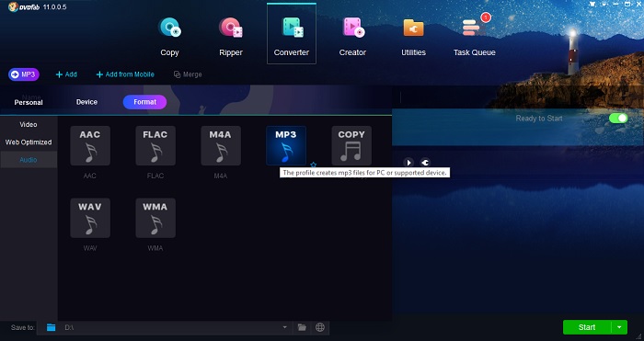
Task: Open the skin shirt icon in title bar
Action: pyautogui.click(x=592, y=4)
